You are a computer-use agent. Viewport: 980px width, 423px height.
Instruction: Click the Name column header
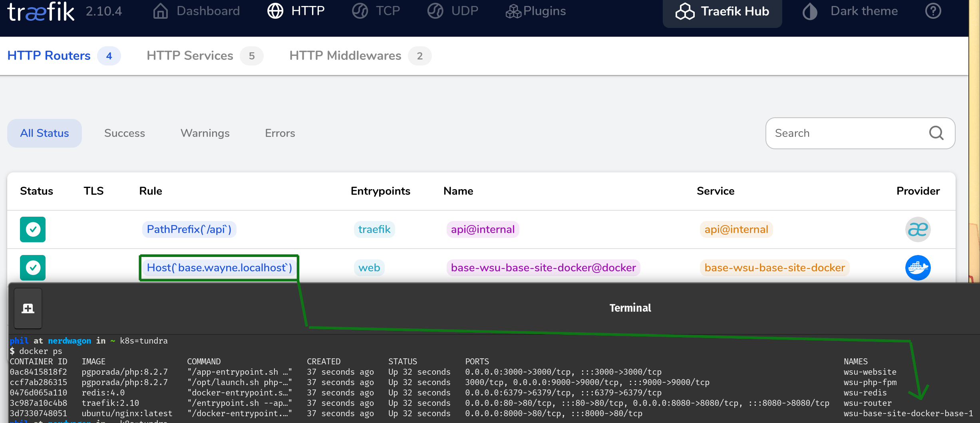coord(458,191)
